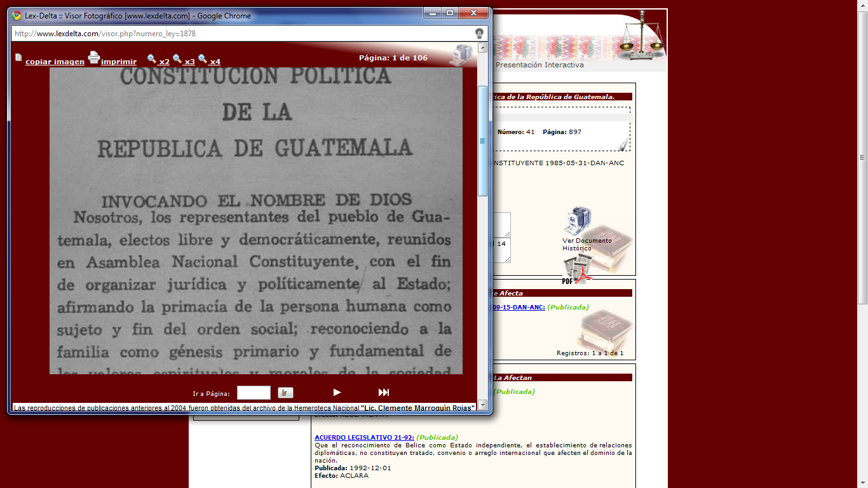
Task: Focus the Ir a Página input field
Action: (x=254, y=393)
